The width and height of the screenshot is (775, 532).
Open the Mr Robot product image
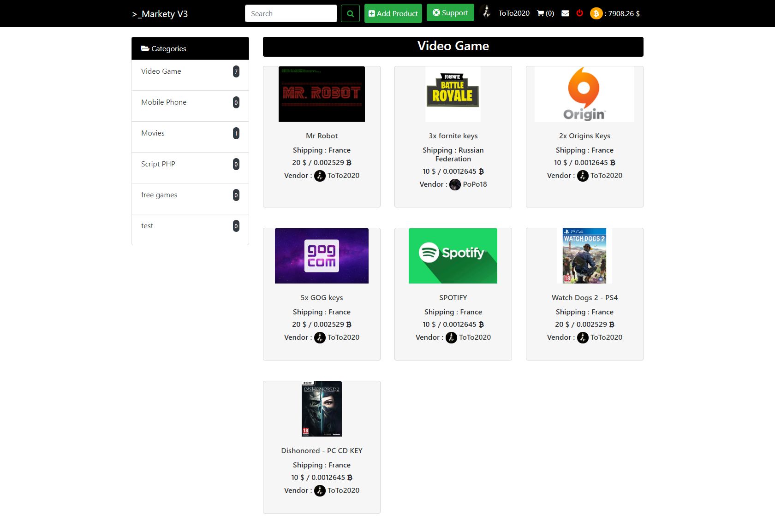pos(322,94)
